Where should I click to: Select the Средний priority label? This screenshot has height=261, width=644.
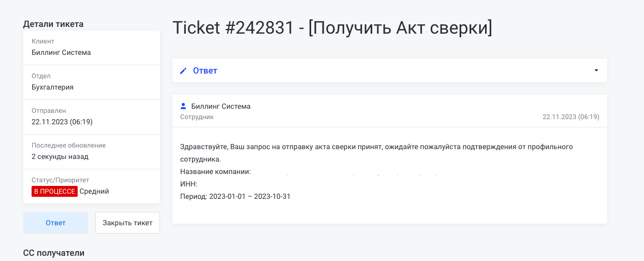tap(94, 192)
